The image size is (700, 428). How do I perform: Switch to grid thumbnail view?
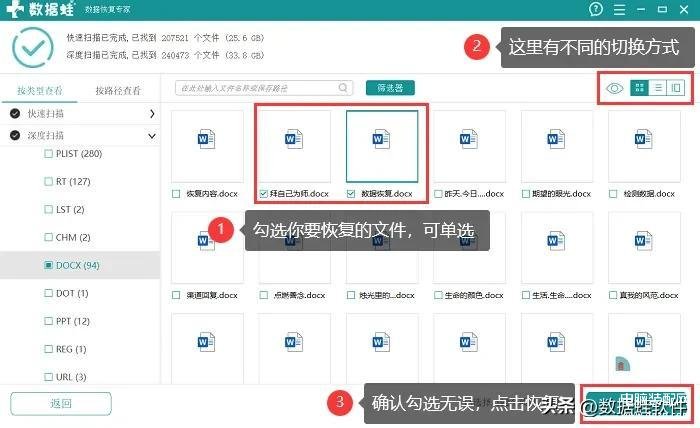(x=639, y=88)
